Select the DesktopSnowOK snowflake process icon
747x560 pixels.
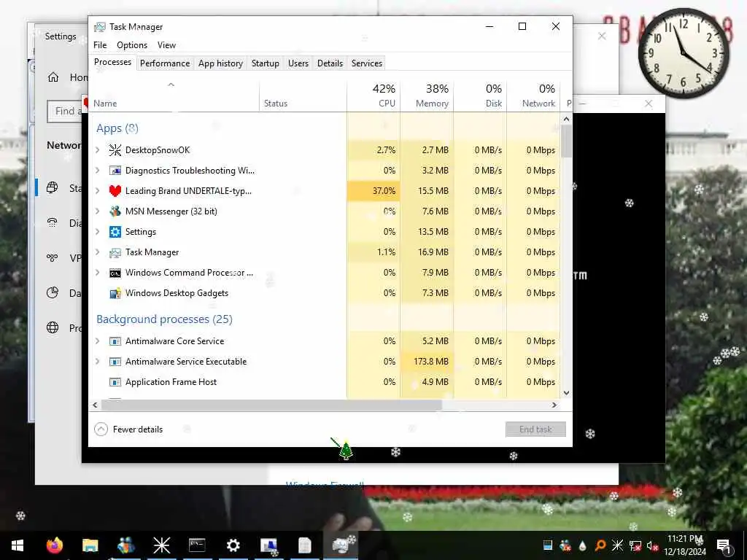115,150
